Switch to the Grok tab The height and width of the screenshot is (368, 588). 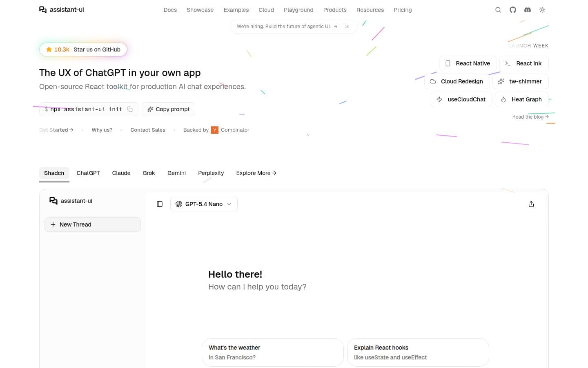pyautogui.click(x=149, y=173)
